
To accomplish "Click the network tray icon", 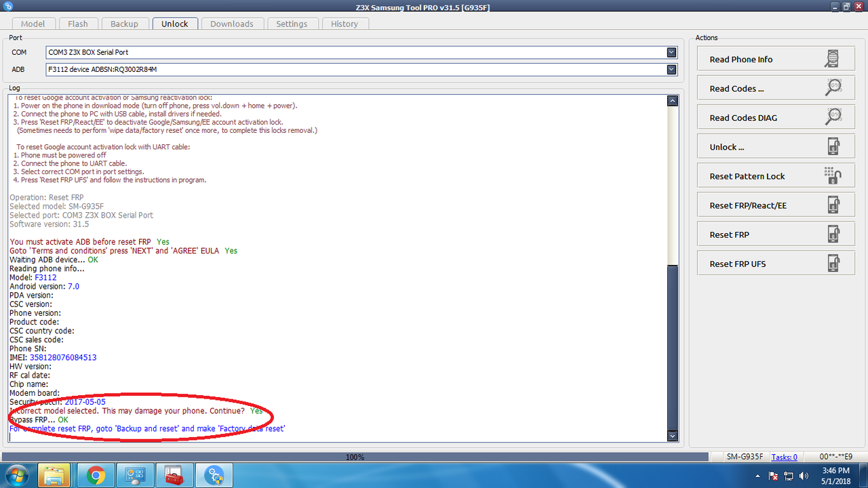I will [789, 475].
